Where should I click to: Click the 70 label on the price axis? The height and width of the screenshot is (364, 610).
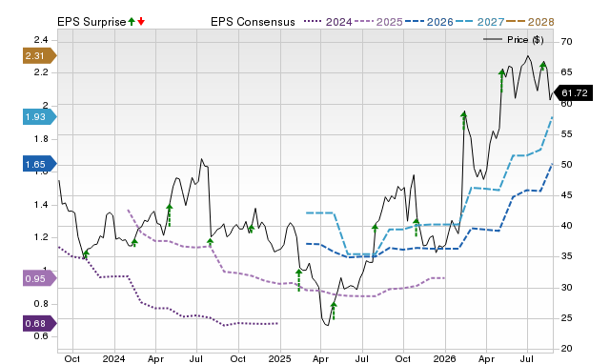click(x=566, y=42)
